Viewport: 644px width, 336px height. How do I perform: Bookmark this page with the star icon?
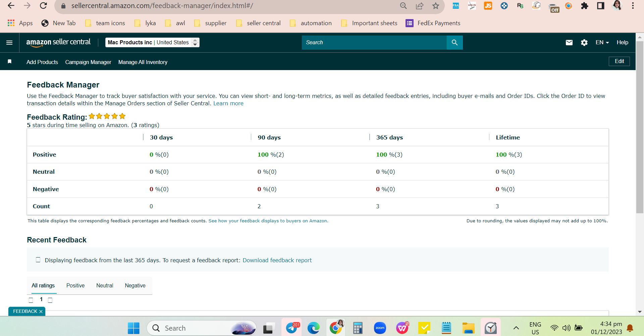tap(436, 6)
